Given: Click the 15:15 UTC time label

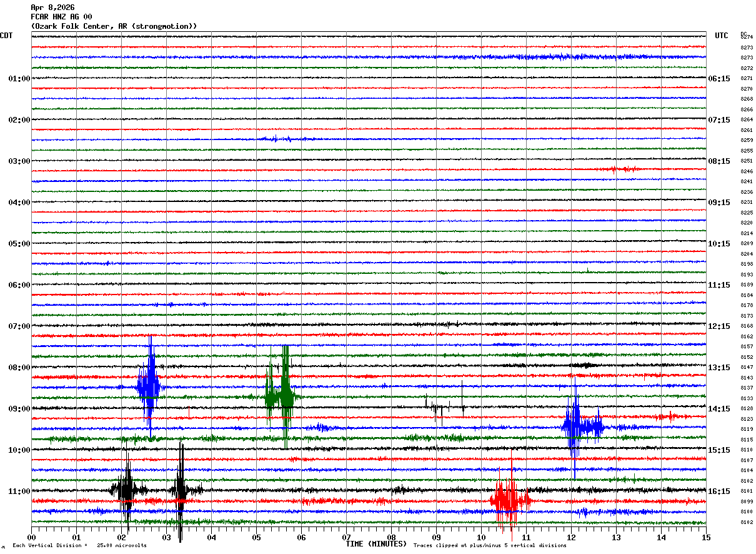Looking at the screenshot, I should 719,450.
